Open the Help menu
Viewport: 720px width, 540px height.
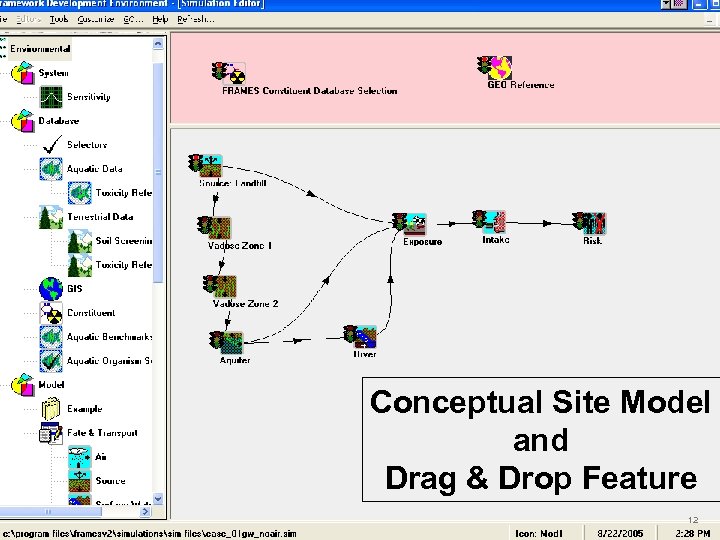160,19
